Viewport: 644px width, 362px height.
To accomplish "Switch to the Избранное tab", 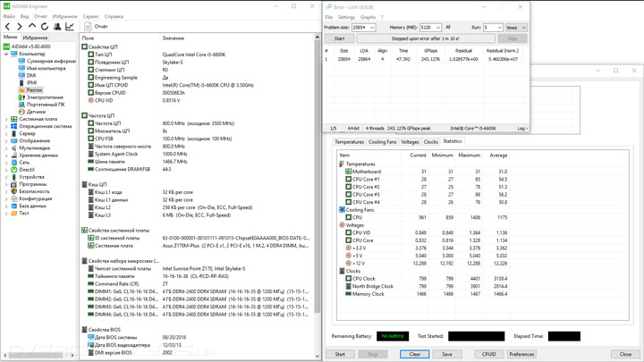I will tap(35, 38).
